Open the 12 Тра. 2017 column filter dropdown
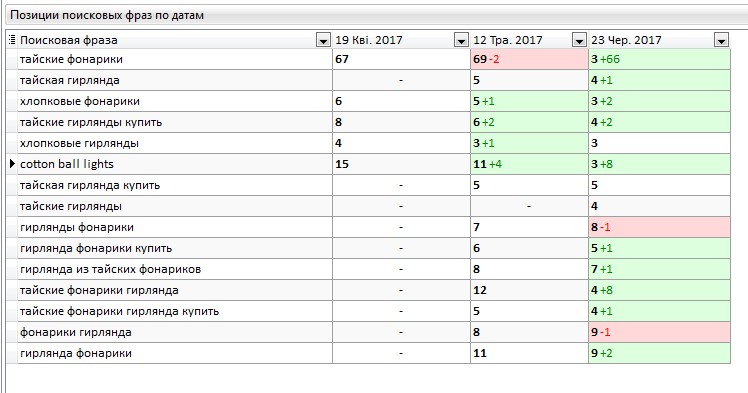 coord(579,41)
